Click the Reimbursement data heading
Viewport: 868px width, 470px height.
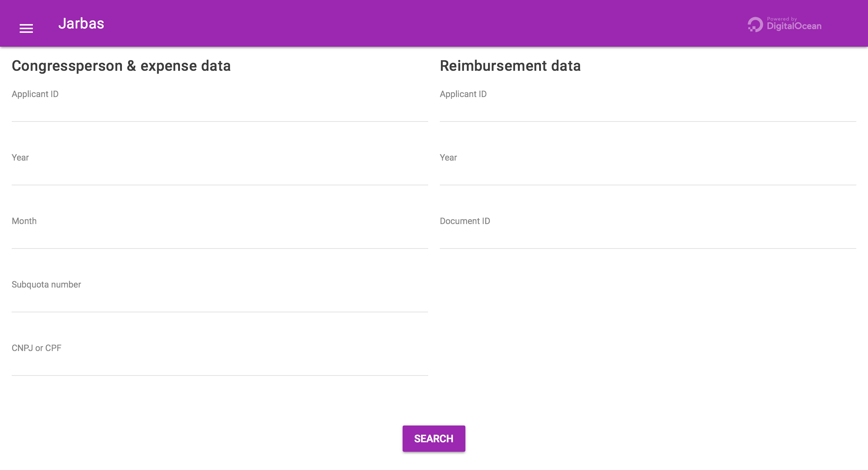(x=510, y=66)
